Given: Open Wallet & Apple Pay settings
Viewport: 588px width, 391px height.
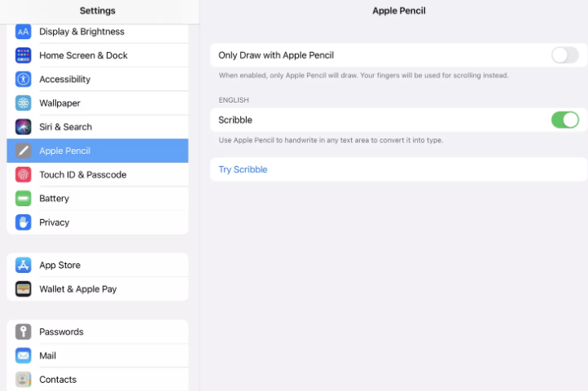Looking at the screenshot, I should [x=98, y=289].
